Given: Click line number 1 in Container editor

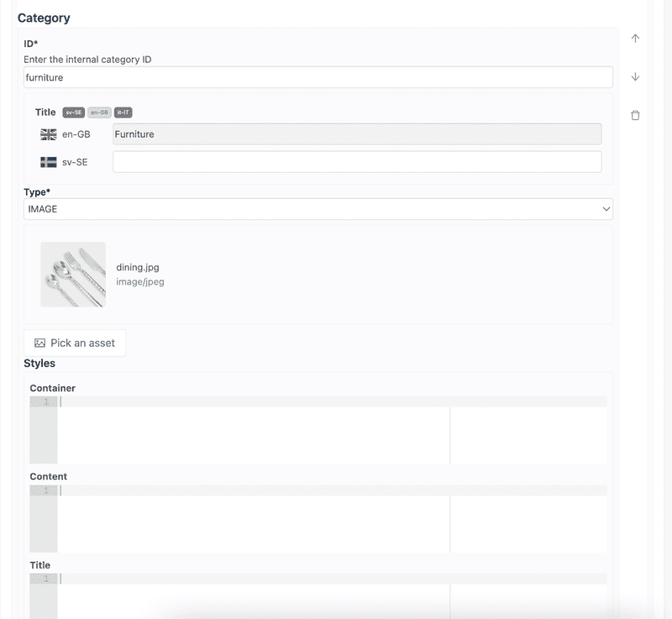Looking at the screenshot, I should [x=46, y=401].
